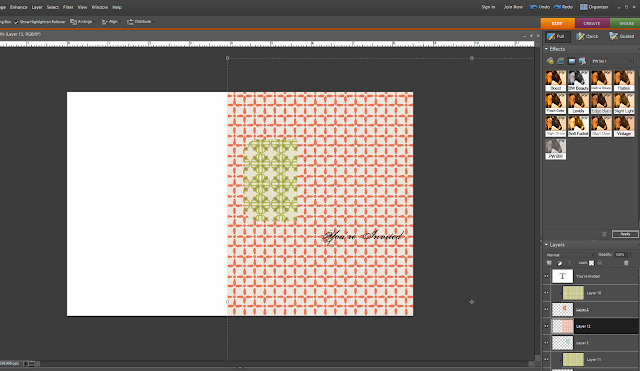Select Layer 12 in Layers panel
This screenshot has height=371, width=640.
(x=594, y=326)
